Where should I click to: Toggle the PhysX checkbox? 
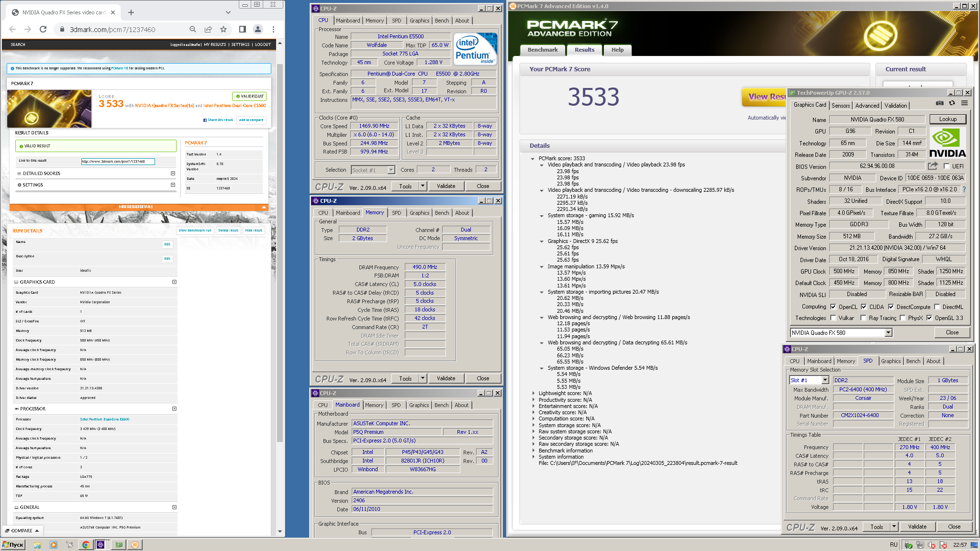click(x=902, y=318)
